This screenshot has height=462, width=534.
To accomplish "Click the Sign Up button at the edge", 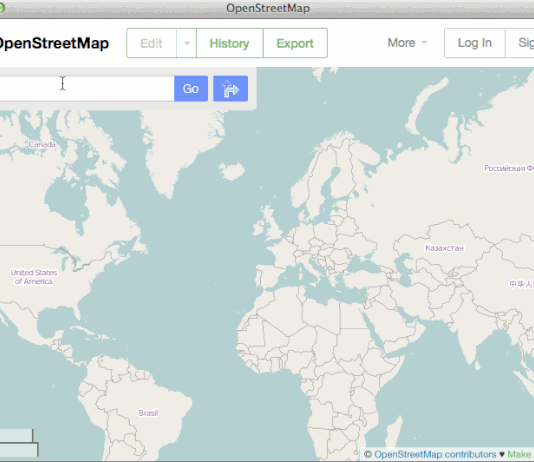I will tap(520, 43).
